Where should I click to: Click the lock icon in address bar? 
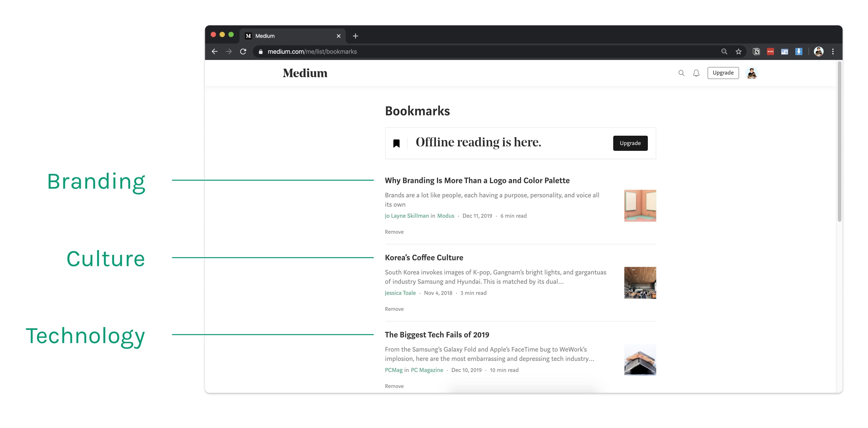tap(260, 52)
